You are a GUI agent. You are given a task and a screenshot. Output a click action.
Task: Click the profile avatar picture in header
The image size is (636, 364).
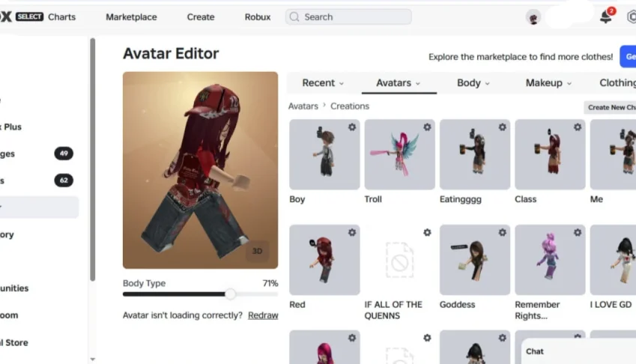pyautogui.click(x=533, y=17)
